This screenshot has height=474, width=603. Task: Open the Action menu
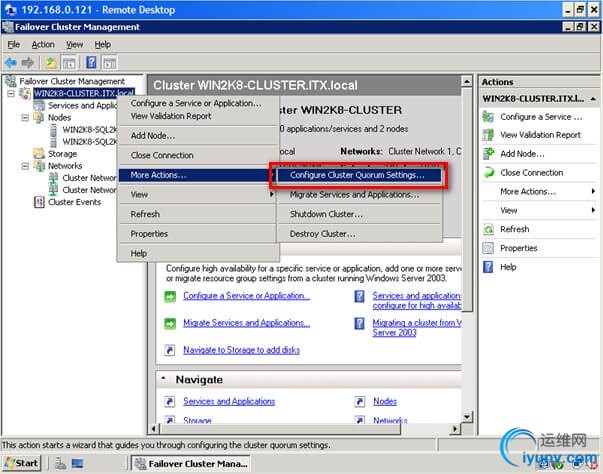[43, 45]
